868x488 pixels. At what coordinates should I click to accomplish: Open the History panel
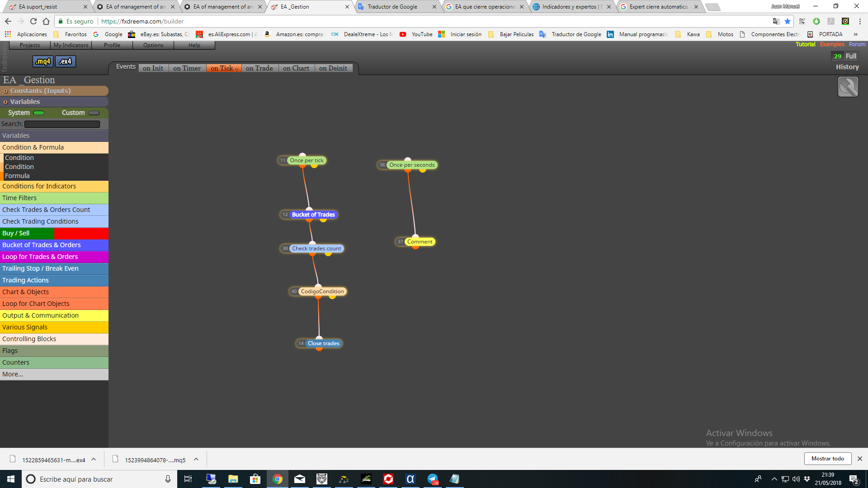[x=847, y=67]
